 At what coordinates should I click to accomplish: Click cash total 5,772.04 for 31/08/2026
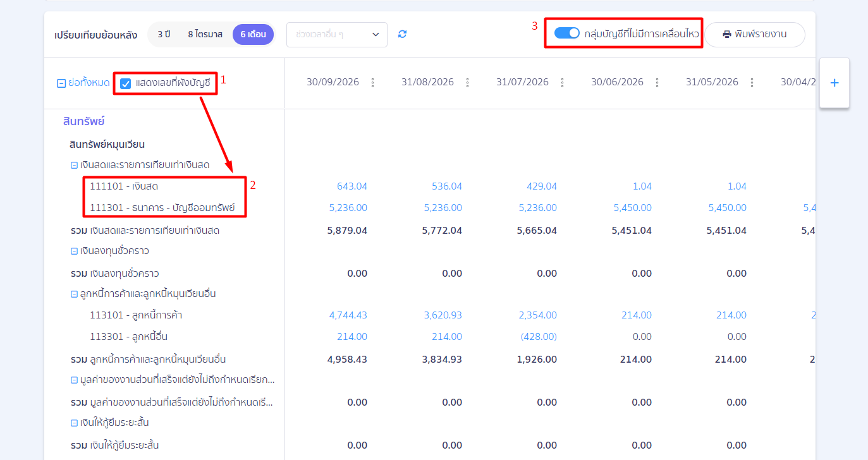pyautogui.click(x=442, y=231)
